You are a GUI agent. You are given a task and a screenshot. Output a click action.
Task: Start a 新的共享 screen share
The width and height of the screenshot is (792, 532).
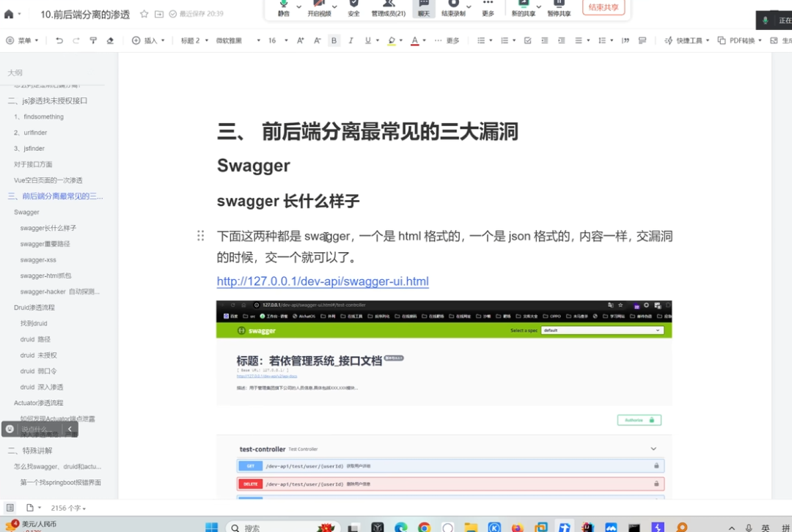coord(524,9)
